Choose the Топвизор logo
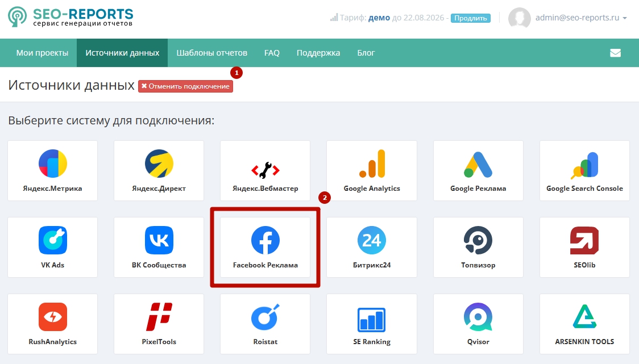Screen dimensions: 639x364 (x=478, y=240)
